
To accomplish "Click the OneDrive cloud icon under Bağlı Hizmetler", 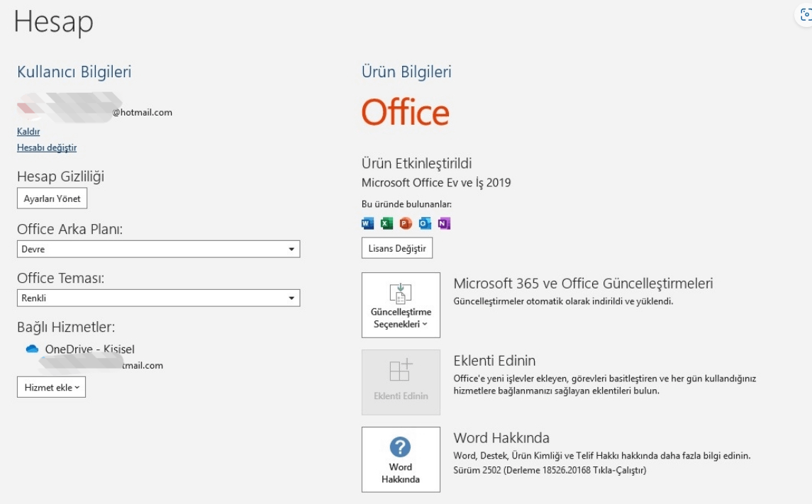I will tap(32, 349).
